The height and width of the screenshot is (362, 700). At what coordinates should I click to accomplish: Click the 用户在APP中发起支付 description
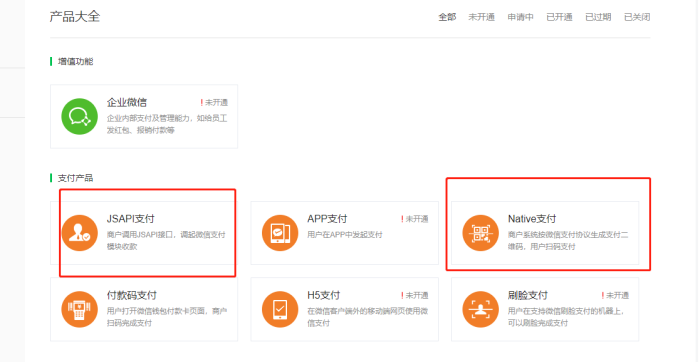pyautogui.click(x=345, y=235)
